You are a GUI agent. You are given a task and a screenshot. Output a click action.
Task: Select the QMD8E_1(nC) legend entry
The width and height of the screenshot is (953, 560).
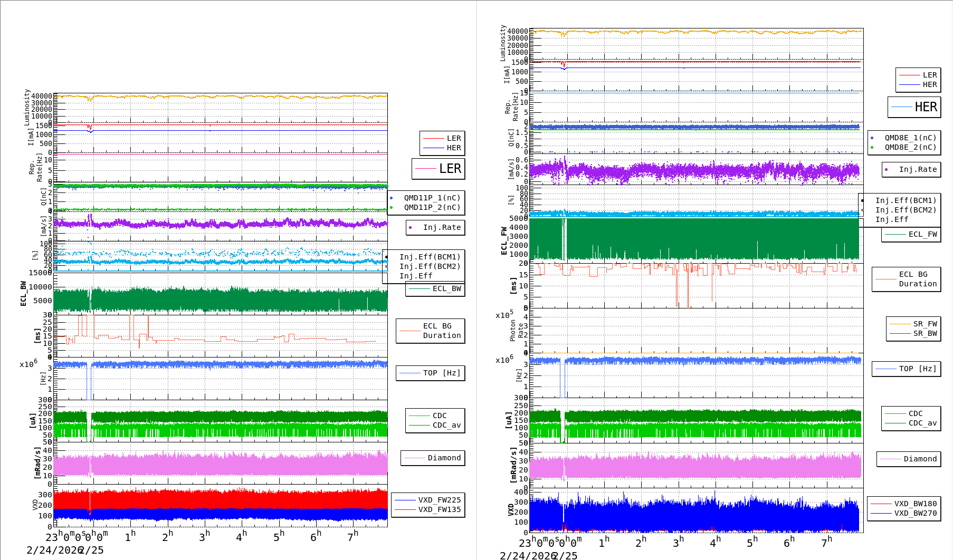910,138
